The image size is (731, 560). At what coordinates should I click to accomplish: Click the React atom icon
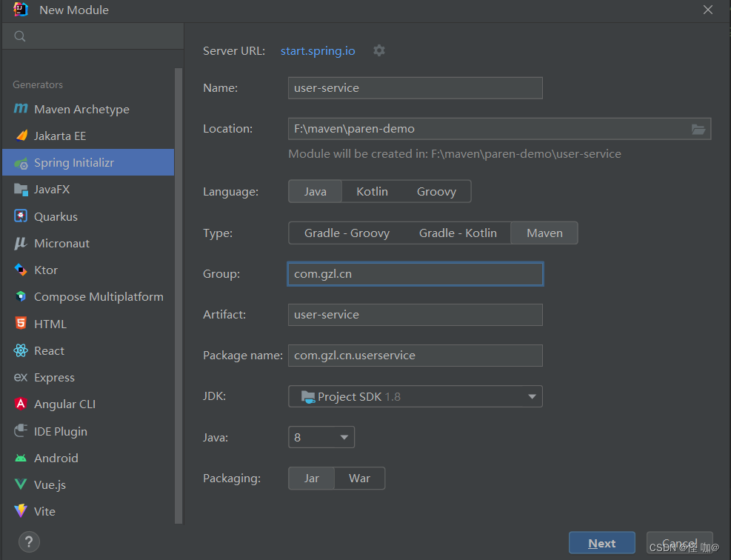21,350
